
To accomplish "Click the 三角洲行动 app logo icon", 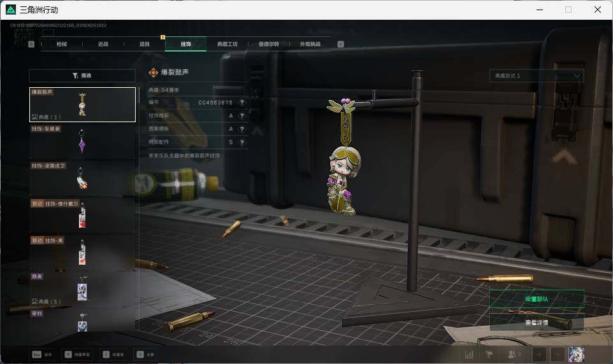I will [11, 10].
